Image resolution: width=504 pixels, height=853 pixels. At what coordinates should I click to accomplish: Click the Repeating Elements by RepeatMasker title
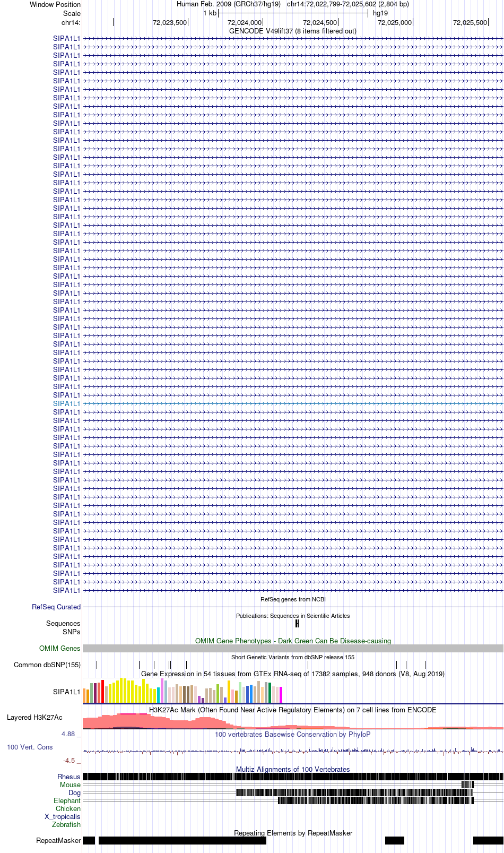(293, 833)
